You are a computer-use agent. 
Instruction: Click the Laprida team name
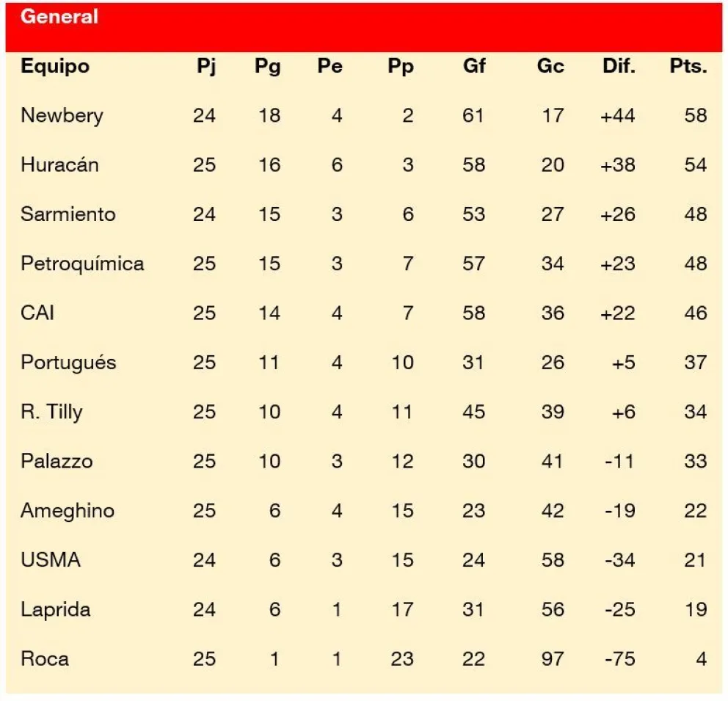coord(56,609)
